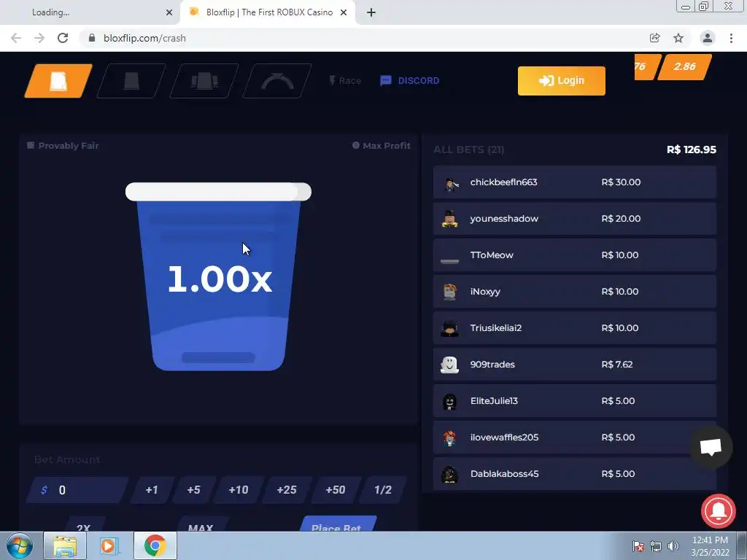Set bet to MAX
The width and height of the screenshot is (747, 560).
tap(201, 524)
